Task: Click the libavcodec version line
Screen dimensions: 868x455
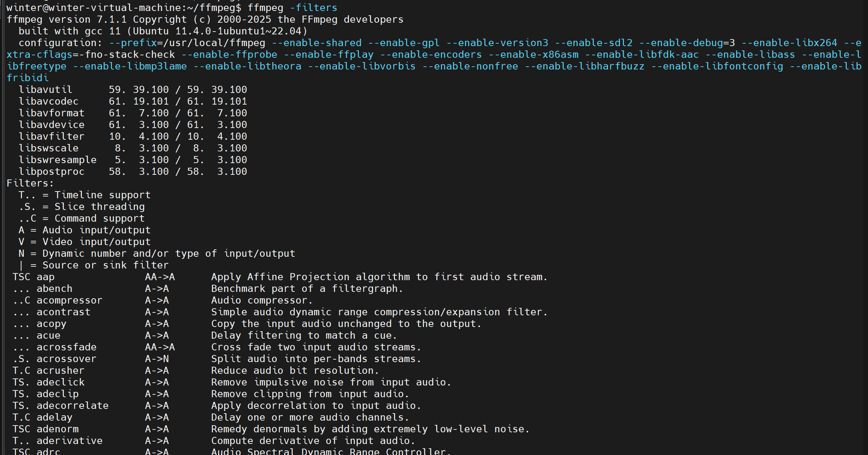Action: pos(133,101)
